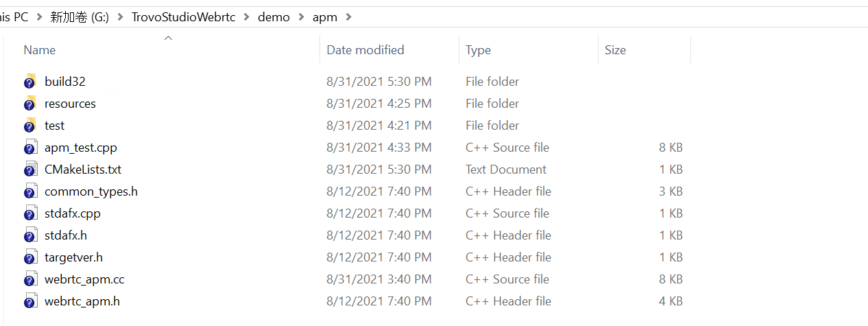Click the webrtc_apm.cc file icon
The image size is (868, 326).
(x=29, y=279)
